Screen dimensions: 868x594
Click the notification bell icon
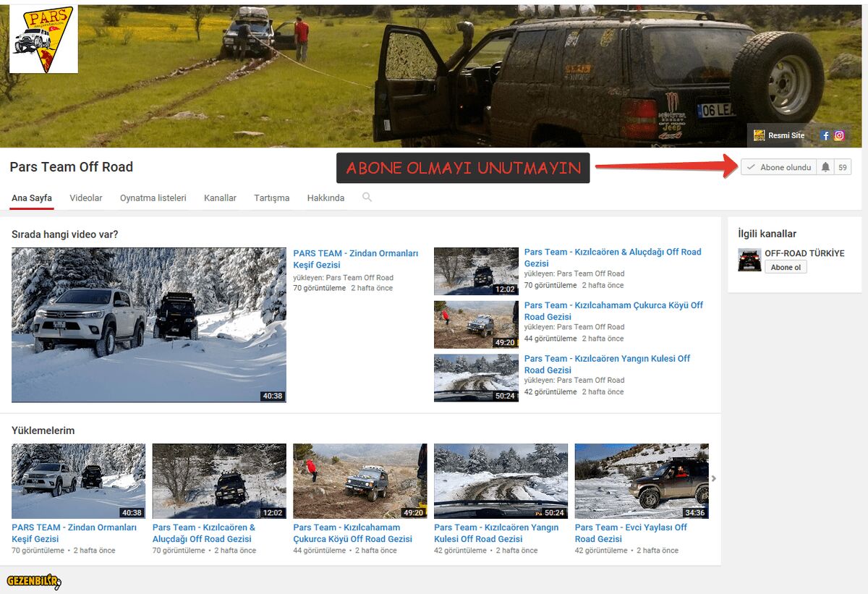(825, 167)
